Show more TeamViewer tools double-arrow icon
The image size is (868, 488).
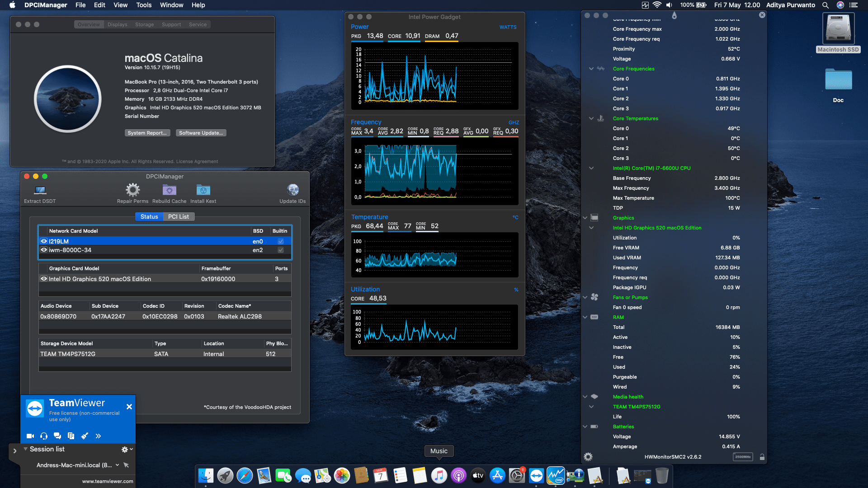[x=98, y=436]
